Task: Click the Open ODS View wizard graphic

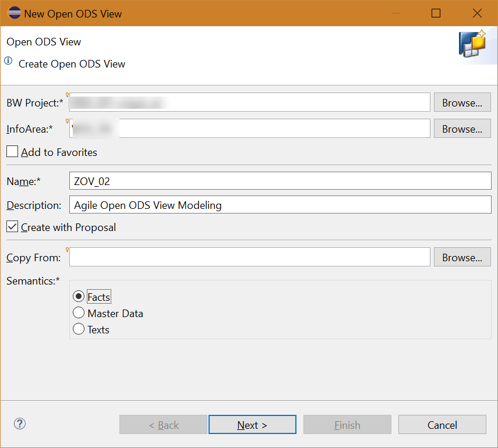Action: [475, 44]
